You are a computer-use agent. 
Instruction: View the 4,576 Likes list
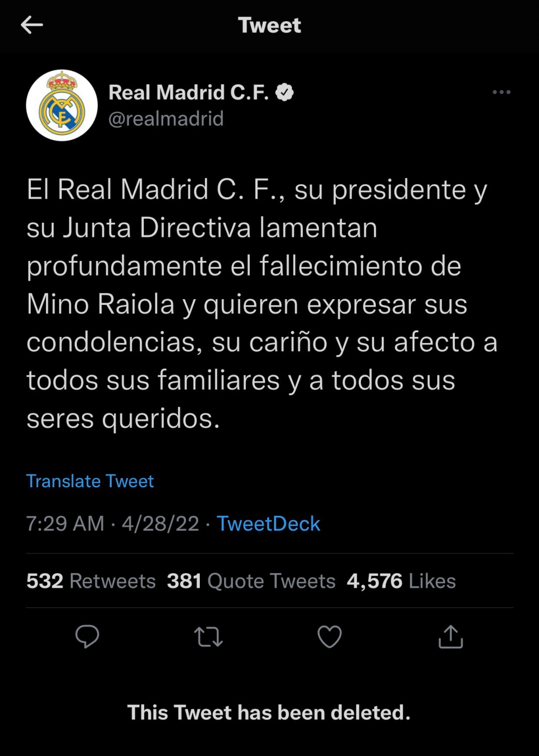(401, 581)
